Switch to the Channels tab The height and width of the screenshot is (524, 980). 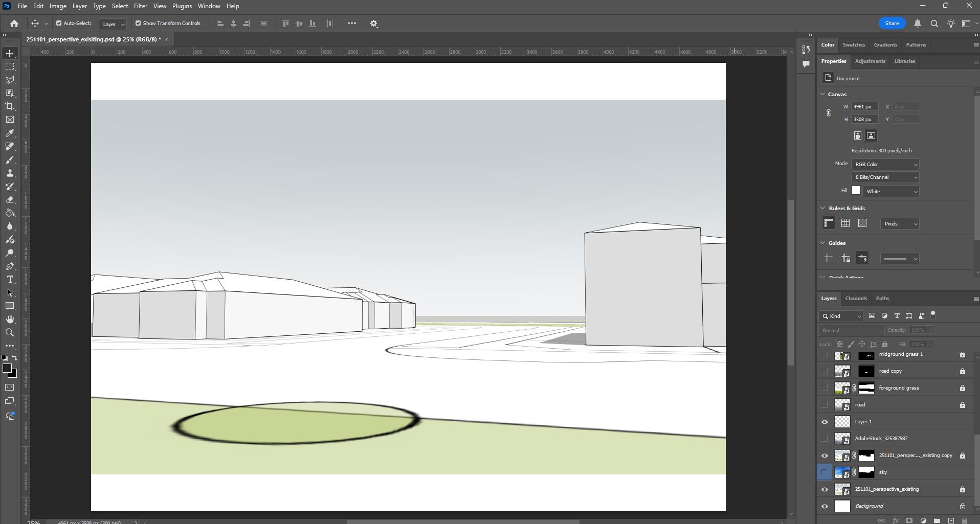tap(856, 299)
